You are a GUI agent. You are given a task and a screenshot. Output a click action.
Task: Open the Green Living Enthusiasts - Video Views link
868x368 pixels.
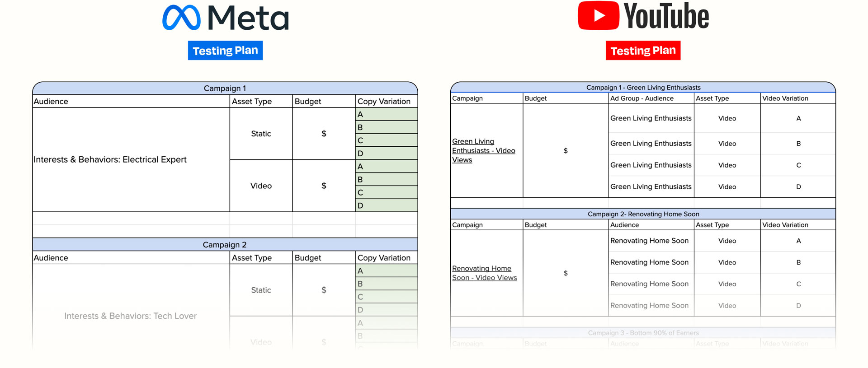(483, 151)
